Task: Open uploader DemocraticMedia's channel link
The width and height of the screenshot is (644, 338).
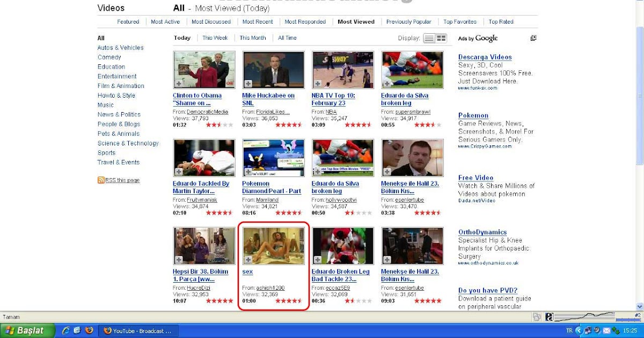Action: [207, 112]
